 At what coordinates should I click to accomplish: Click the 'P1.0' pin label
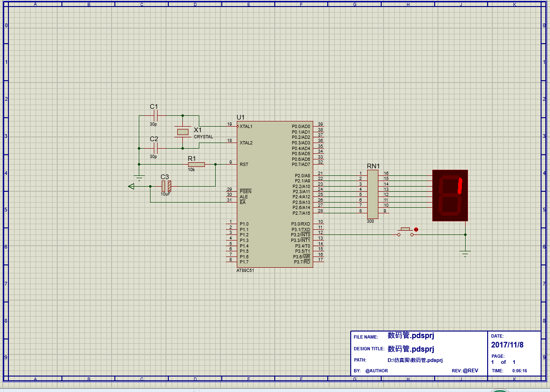(x=244, y=224)
